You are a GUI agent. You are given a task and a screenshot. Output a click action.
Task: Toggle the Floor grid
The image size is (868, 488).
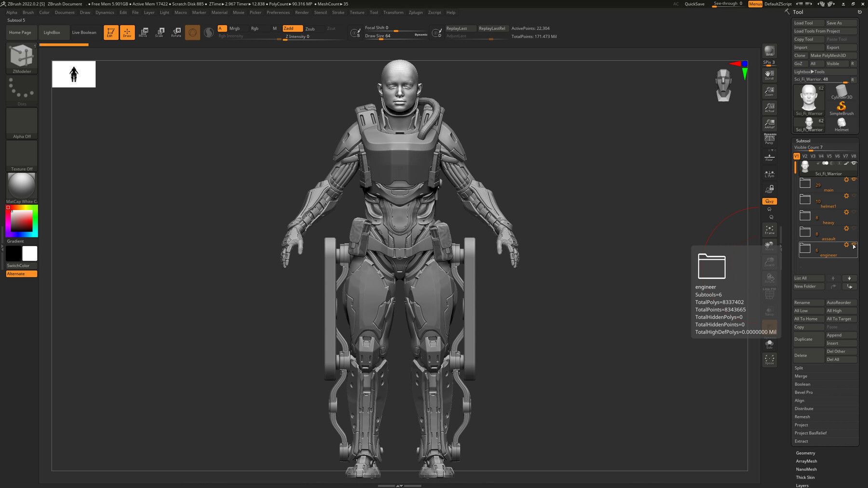769,157
